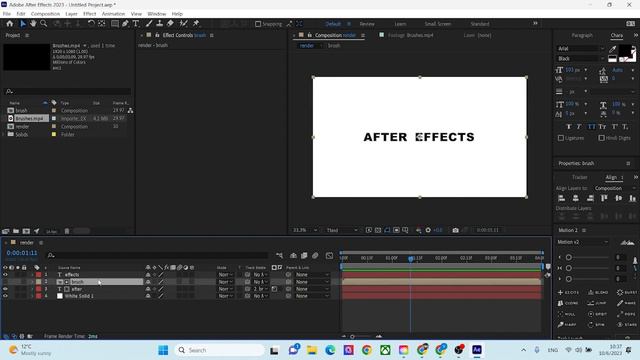Image resolution: width=640 pixels, height=360 pixels.
Task: Open Align Layers to Composition dropdown
Action: (614, 188)
